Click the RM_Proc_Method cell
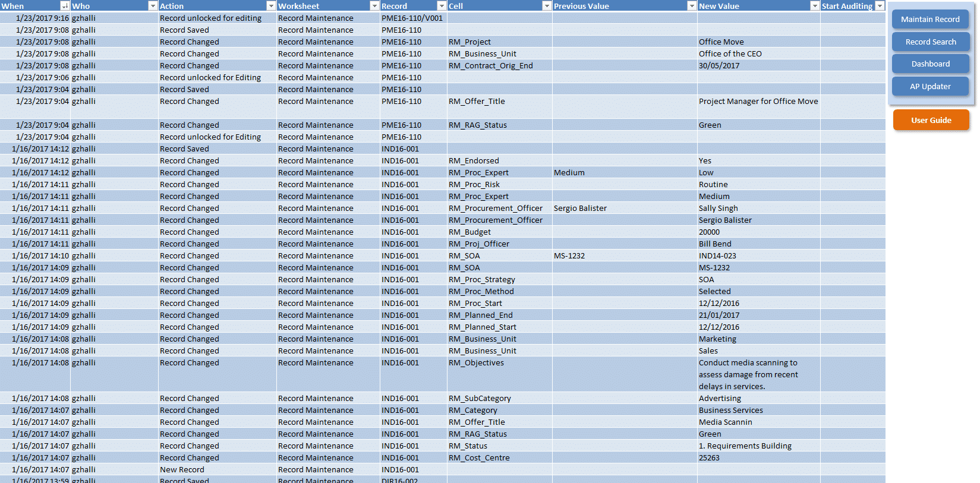 pos(500,291)
